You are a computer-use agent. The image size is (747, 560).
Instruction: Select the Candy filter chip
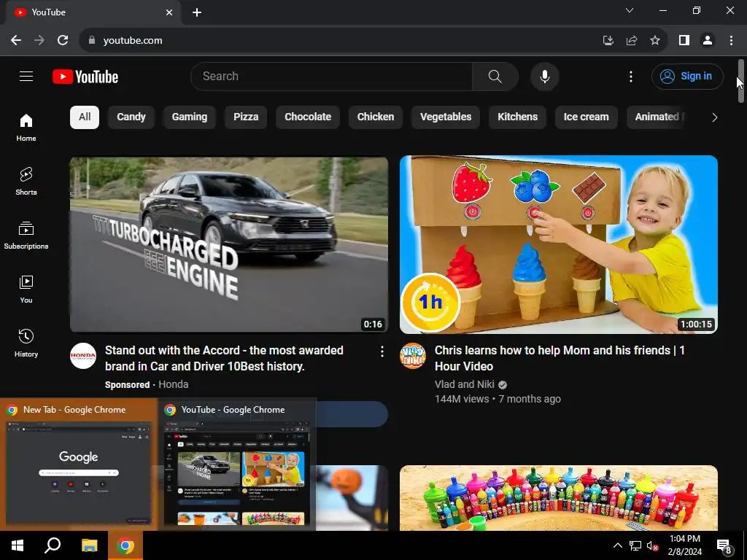[131, 117]
